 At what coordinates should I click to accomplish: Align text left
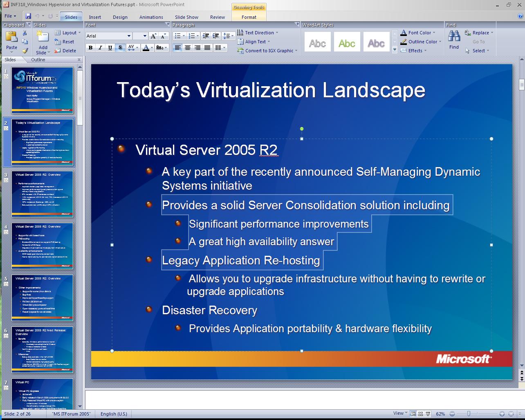177,48
